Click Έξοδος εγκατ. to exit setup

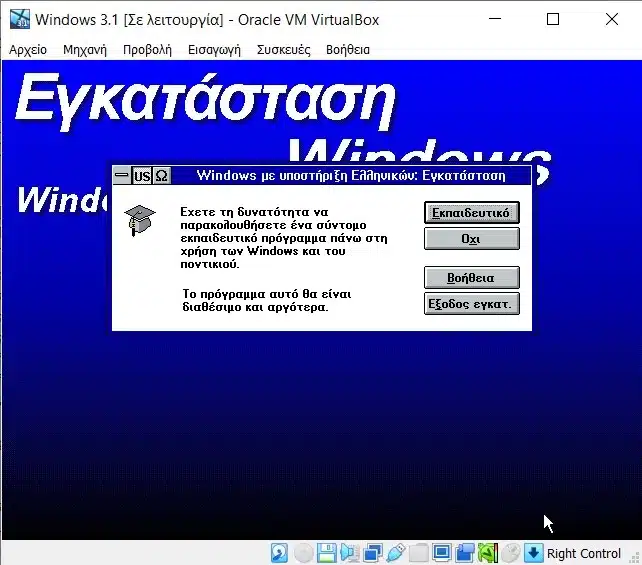[x=472, y=304]
